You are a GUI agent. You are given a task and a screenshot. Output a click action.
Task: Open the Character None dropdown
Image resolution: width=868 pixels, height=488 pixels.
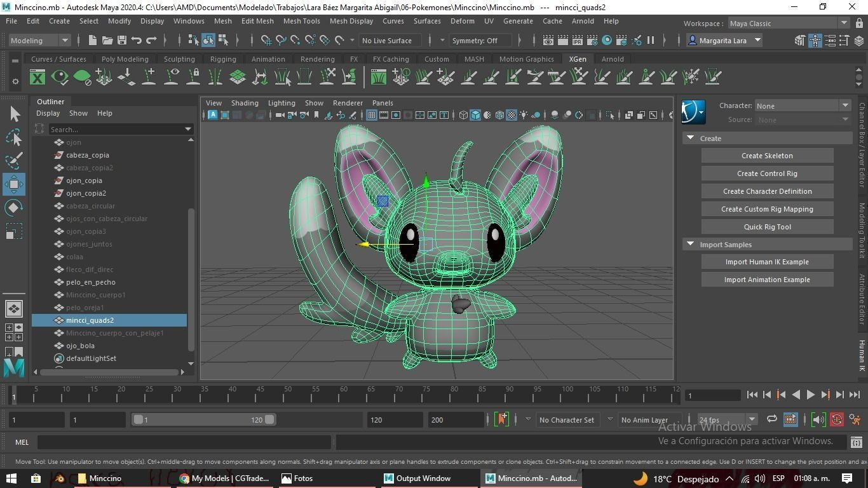point(803,105)
